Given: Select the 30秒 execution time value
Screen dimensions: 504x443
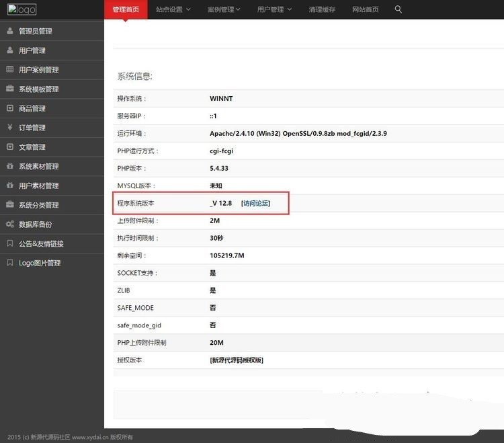Looking at the screenshot, I should tap(216, 238).
